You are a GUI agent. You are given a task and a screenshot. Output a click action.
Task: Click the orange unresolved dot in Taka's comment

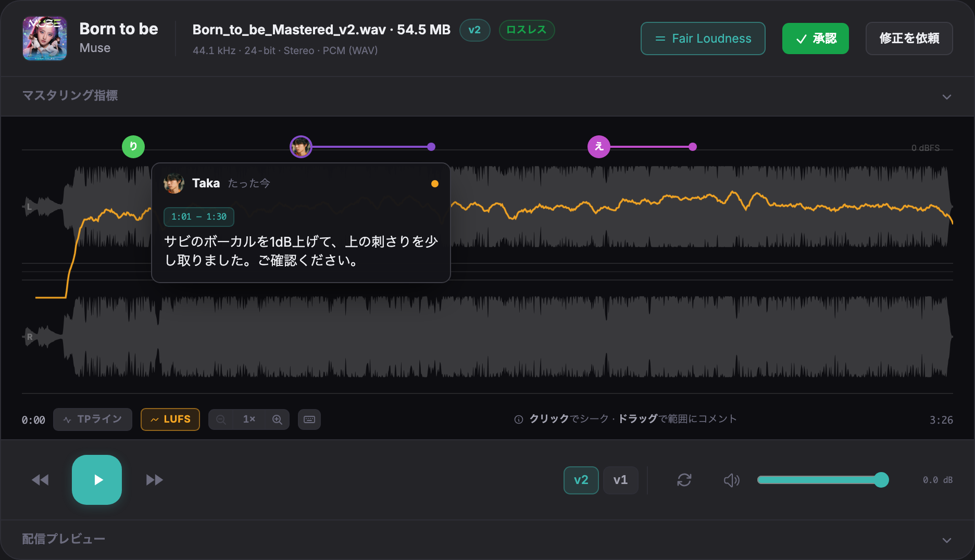click(435, 184)
